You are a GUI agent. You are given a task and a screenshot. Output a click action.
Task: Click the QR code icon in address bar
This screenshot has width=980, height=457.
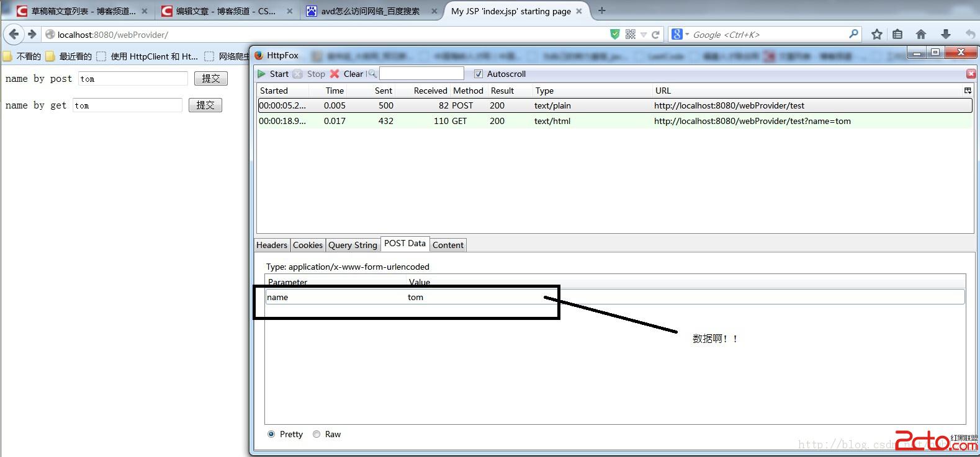(x=631, y=35)
